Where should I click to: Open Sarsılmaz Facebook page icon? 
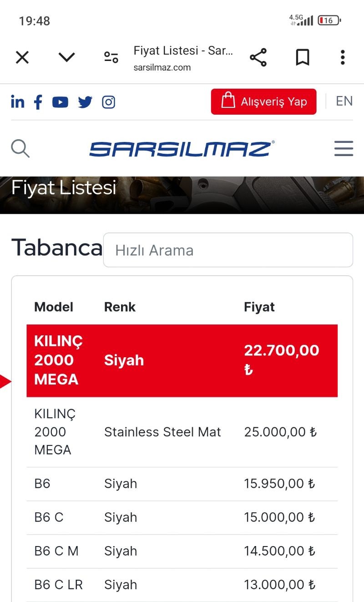pyautogui.click(x=38, y=102)
